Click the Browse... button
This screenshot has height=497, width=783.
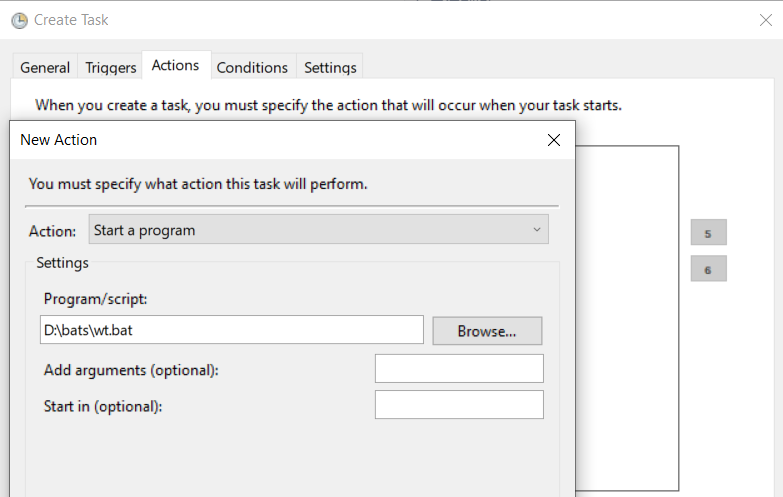pos(487,331)
